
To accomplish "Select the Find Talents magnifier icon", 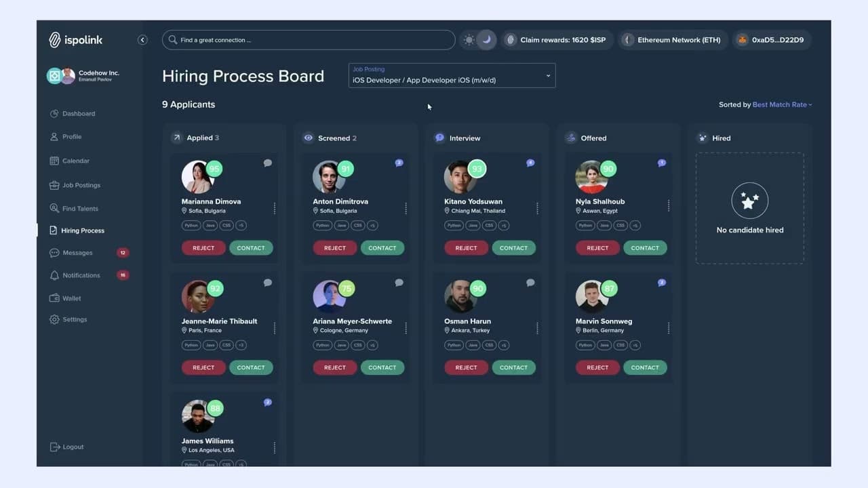I will (56, 208).
